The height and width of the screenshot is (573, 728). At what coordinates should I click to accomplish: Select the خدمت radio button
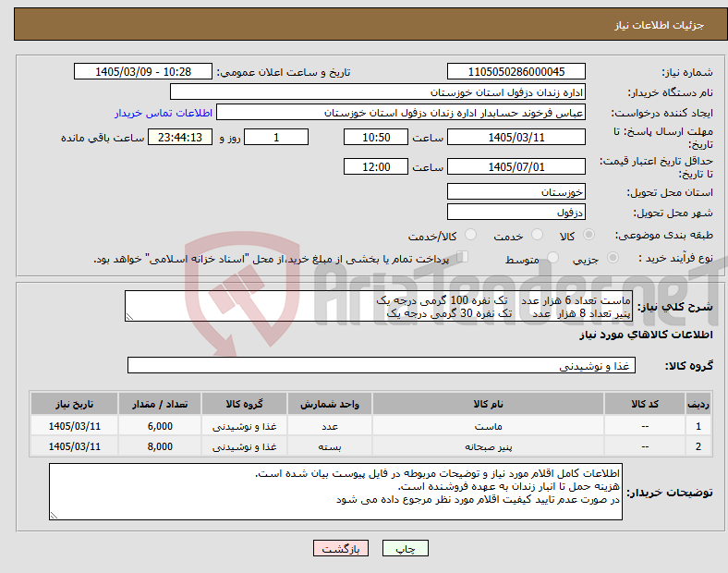point(537,235)
